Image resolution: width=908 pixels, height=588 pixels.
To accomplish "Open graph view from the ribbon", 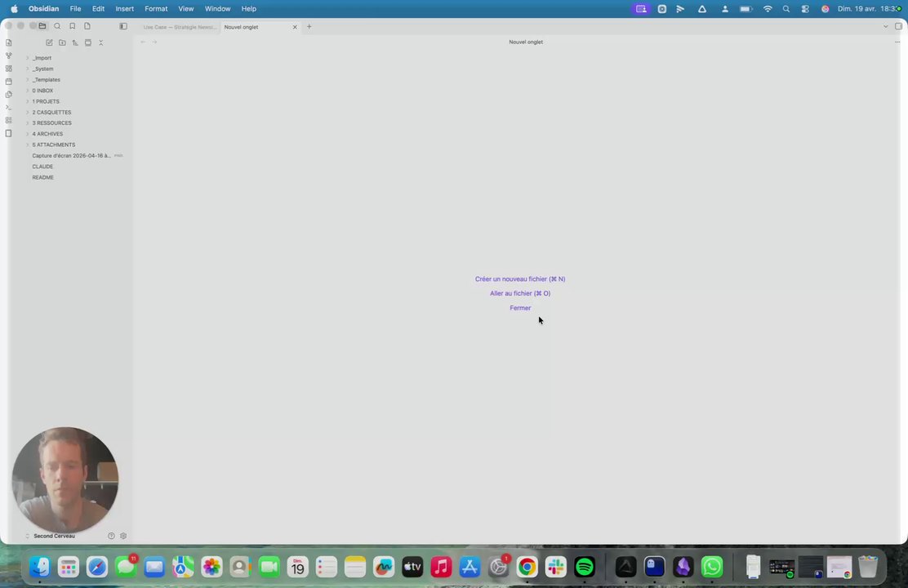I will point(9,56).
